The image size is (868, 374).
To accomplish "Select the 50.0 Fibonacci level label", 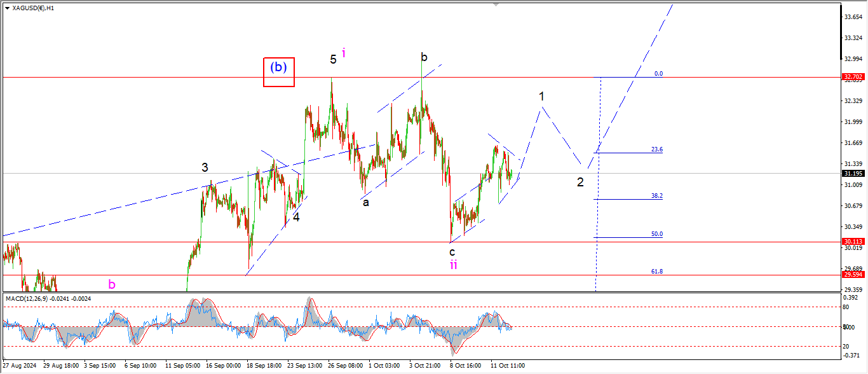I will 656,234.
